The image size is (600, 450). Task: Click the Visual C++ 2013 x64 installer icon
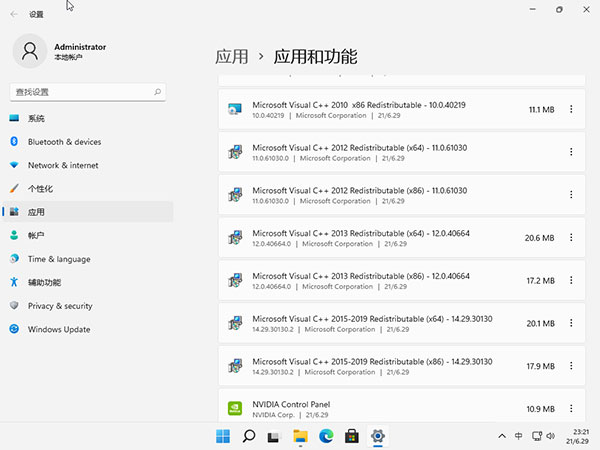click(x=235, y=238)
